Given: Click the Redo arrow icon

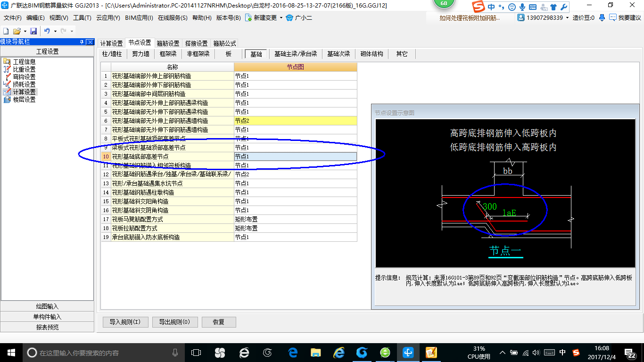Looking at the screenshot, I should click(x=63, y=31).
